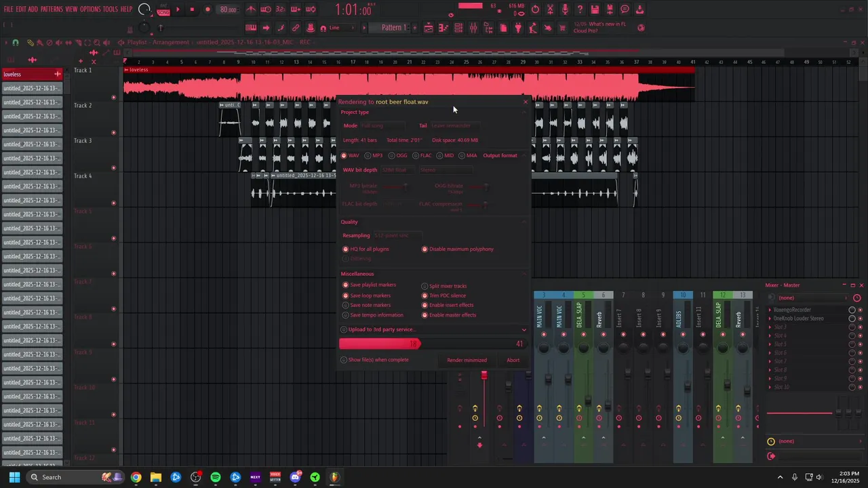
Task: Expand Upload to 3rd party service chevron
Action: pyautogui.click(x=524, y=330)
